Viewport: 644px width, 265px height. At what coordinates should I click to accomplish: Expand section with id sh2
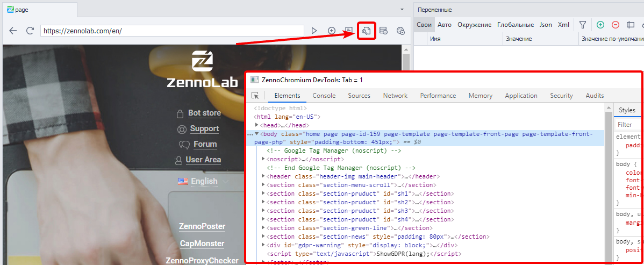(264, 202)
